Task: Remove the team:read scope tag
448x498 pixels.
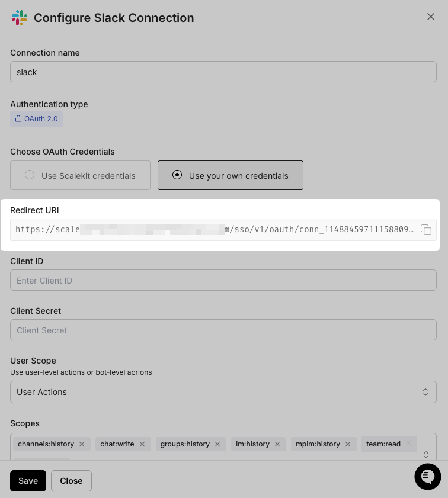Action: [408, 444]
